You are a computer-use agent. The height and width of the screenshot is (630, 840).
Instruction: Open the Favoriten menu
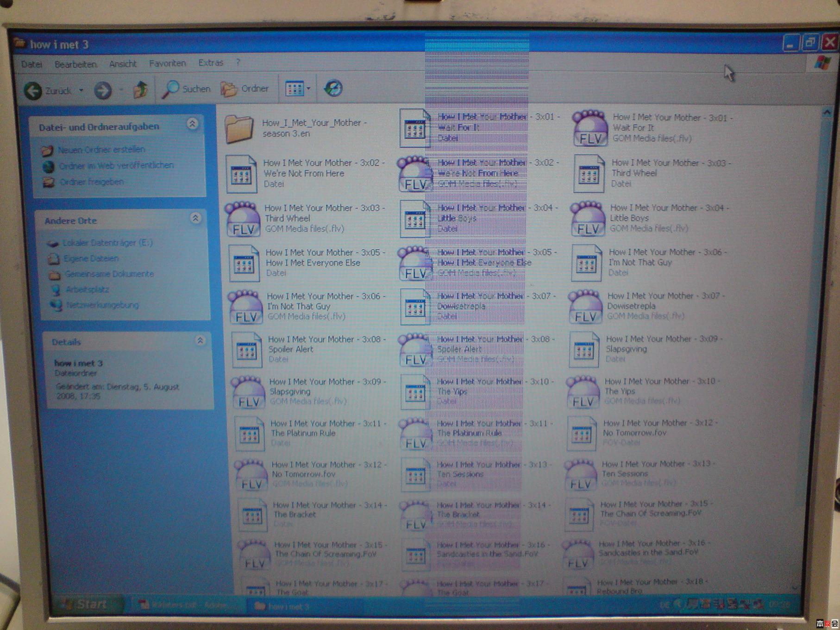click(x=167, y=63)
